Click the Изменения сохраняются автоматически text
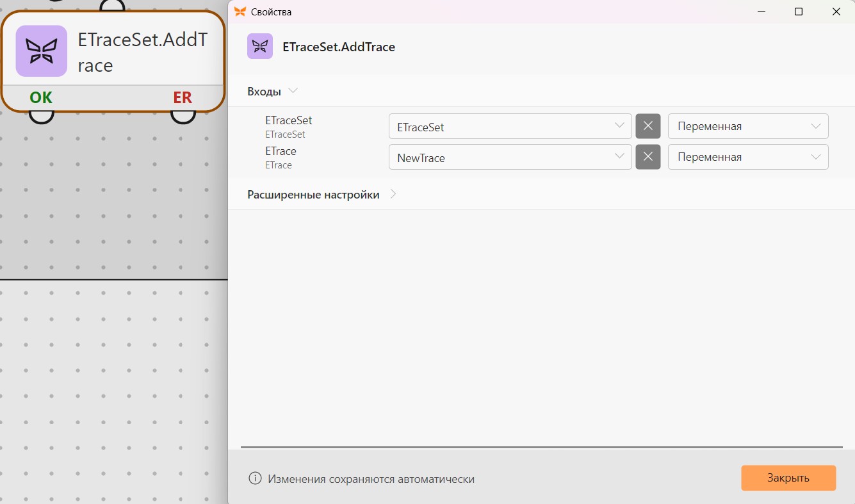 [x=371, y=479]
